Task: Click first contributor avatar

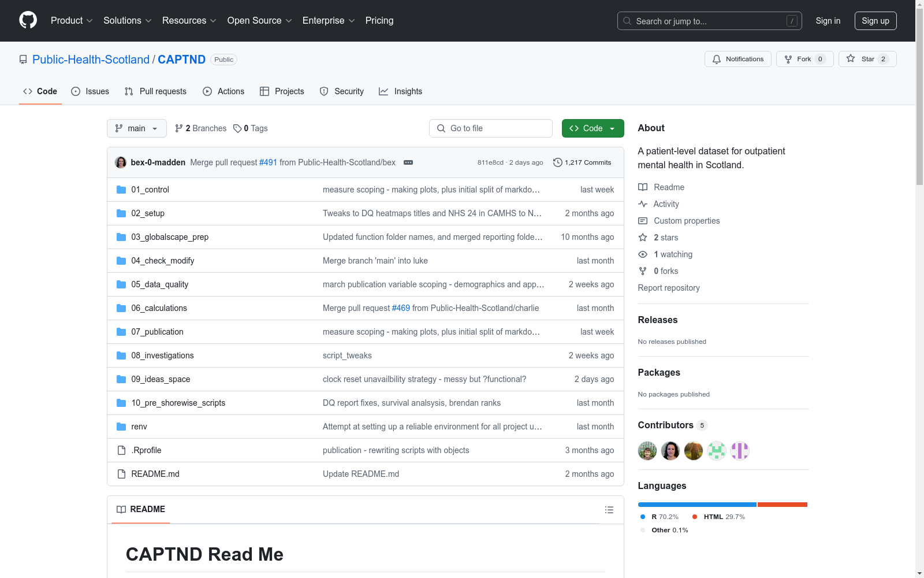Action: (647, 450)
